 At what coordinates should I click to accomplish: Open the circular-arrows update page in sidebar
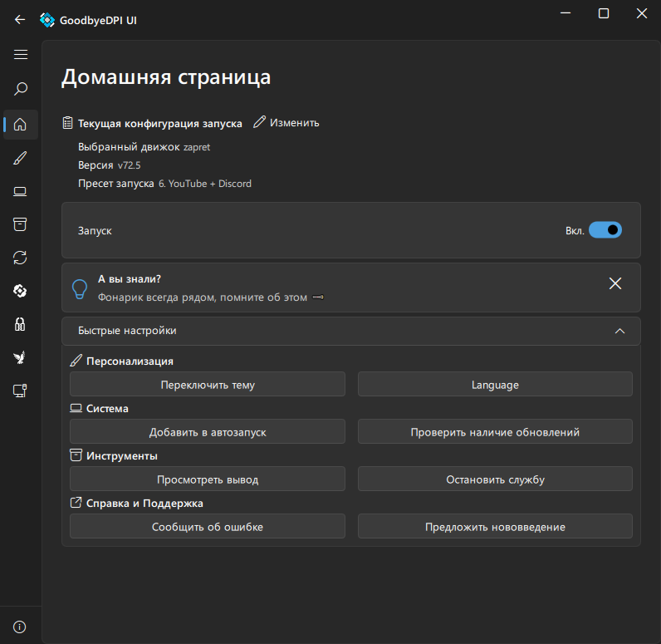21,258
